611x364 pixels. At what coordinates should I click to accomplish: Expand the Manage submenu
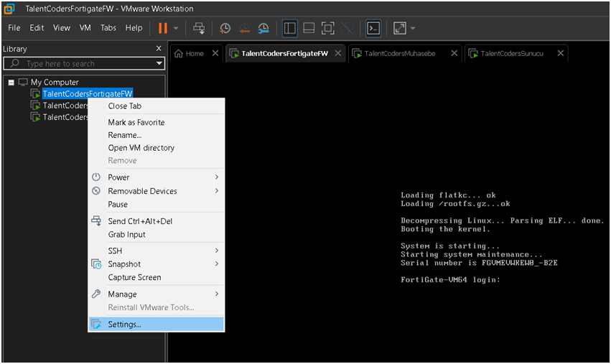[157, 294]
